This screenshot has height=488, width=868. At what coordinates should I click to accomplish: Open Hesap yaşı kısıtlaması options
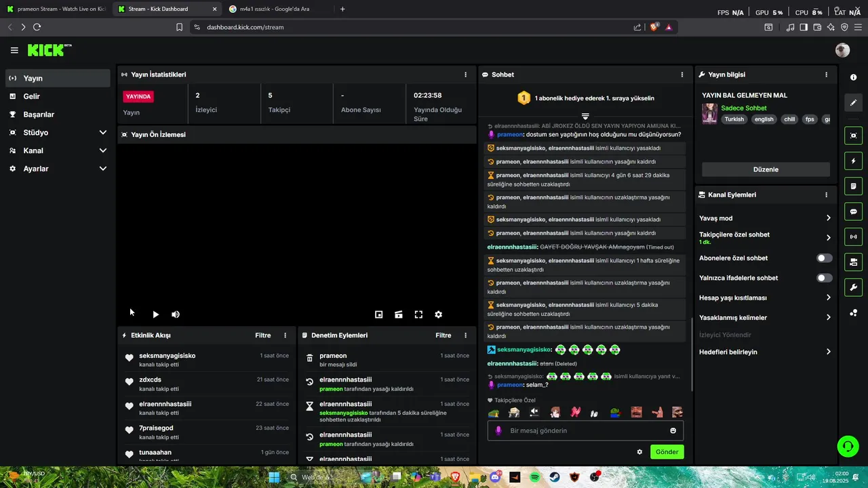point(766,298)
